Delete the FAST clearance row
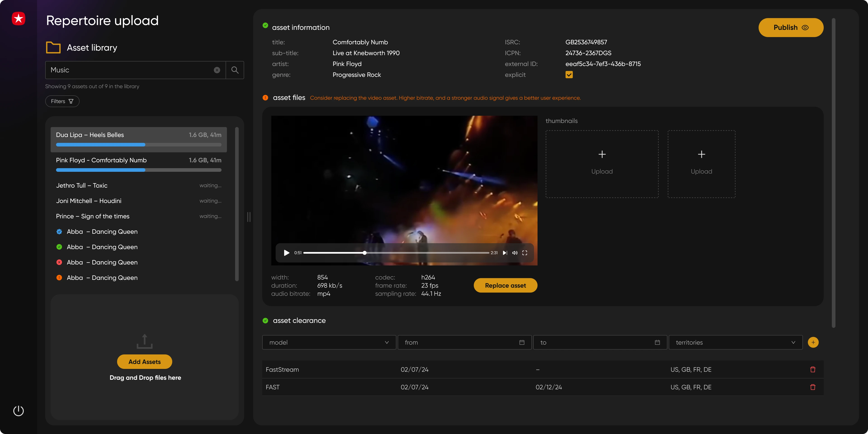 point(812,387)
